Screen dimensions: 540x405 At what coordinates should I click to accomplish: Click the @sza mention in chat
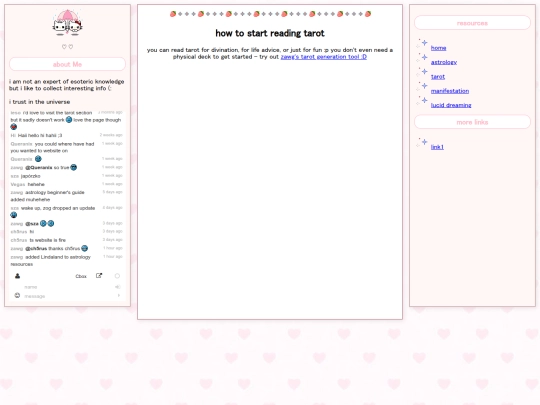[x=32, y=224]
